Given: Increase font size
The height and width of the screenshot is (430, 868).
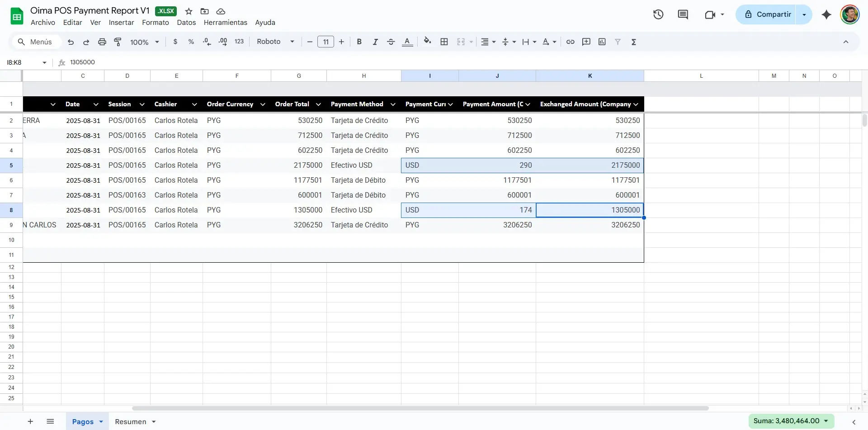Looking at the screenshot, I should pos(341,42).
